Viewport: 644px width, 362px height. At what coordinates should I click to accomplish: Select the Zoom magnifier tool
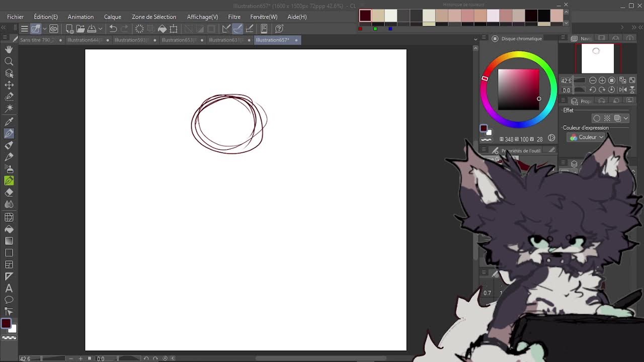9,61
